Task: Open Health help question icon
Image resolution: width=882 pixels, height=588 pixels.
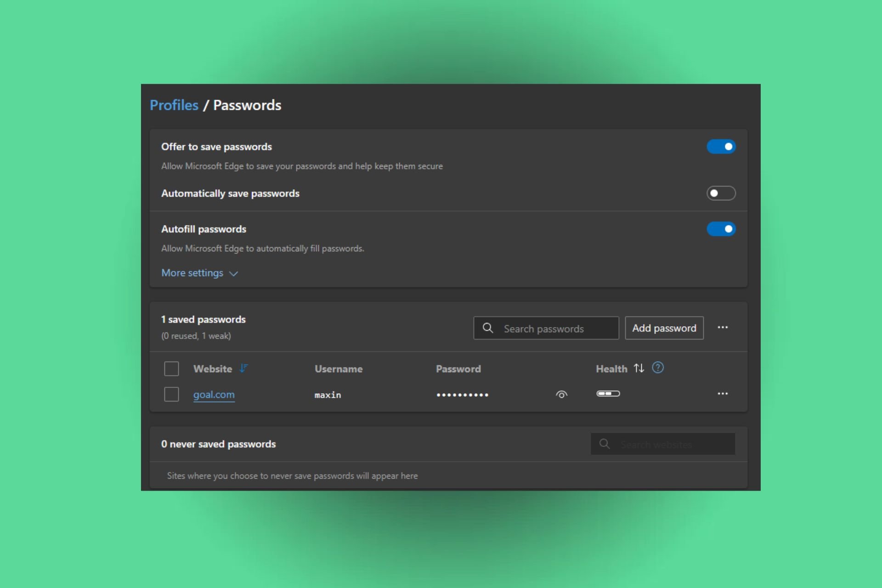Action: tap(658, 367)
